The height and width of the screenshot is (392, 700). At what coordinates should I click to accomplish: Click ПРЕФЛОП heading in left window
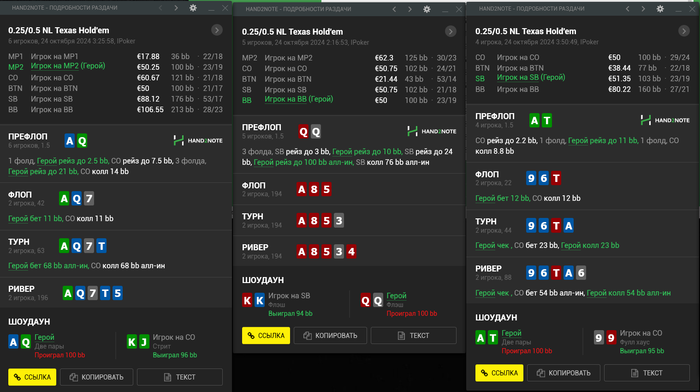(x=28, y=137)
